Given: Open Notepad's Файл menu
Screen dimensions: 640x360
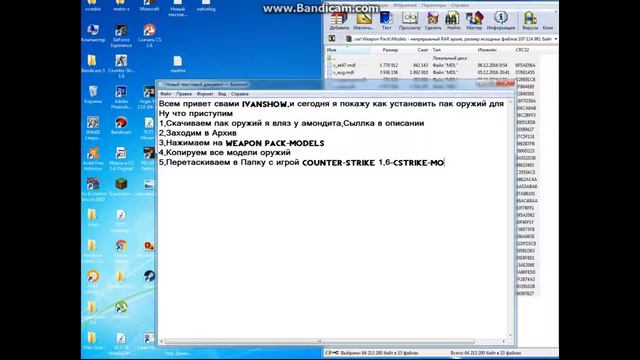Looking at the screenshot, I should [166, 94].
